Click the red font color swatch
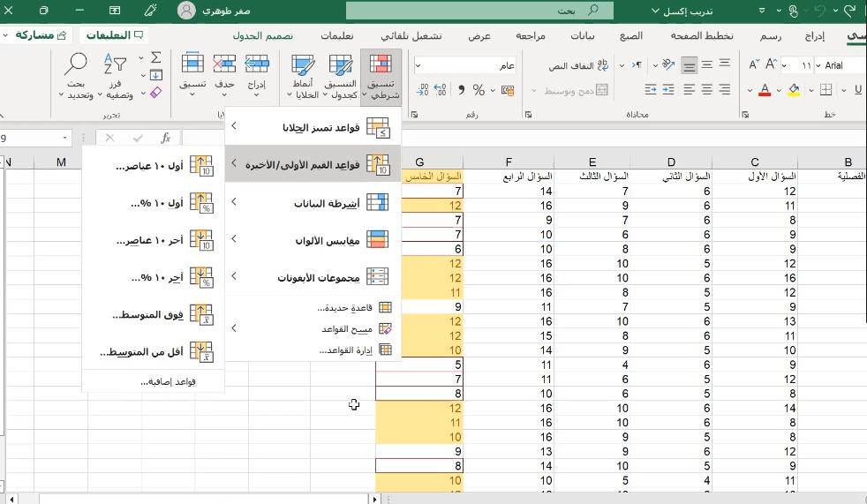 pos(765,90)
